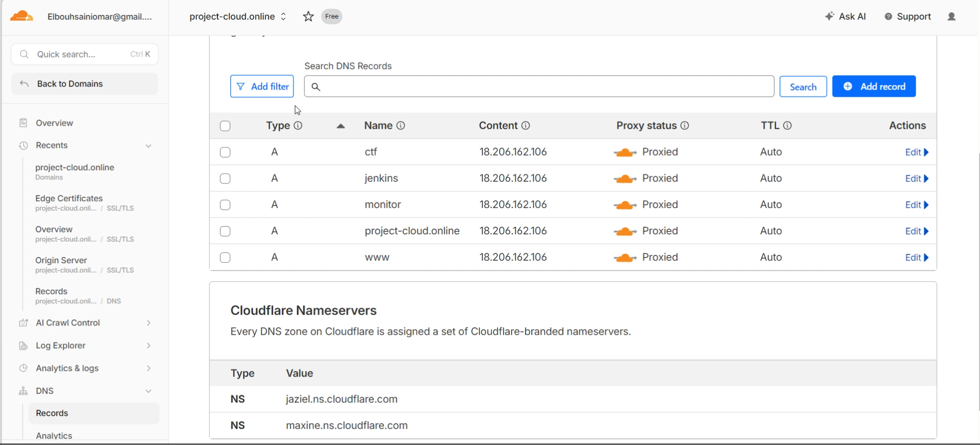The width and height of the screenshot is (980, 445).
Task: Open the Origin Server recent item
Action: (85, 265)
